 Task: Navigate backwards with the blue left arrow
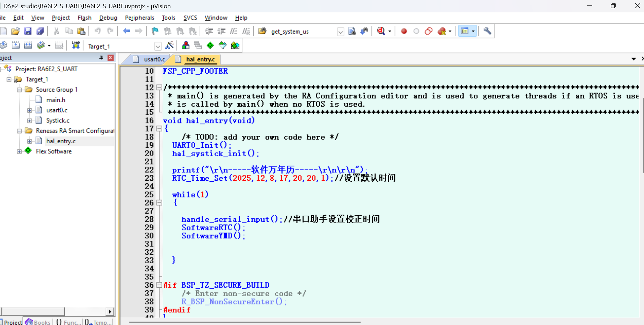(127, 31)
